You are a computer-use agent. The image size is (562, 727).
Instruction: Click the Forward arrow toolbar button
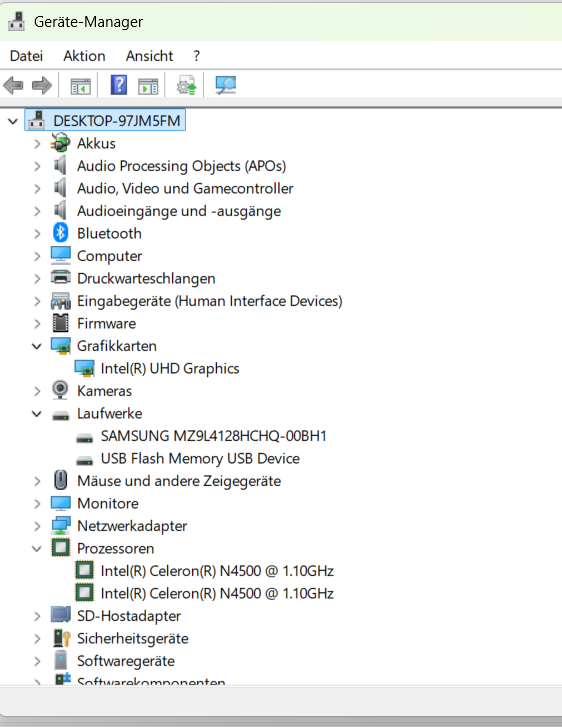point(42,85)
